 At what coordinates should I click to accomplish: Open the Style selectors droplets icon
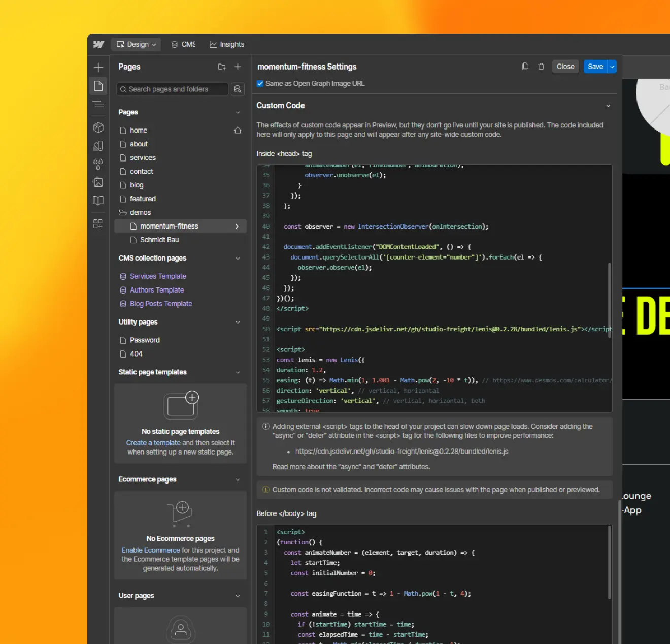98,164
